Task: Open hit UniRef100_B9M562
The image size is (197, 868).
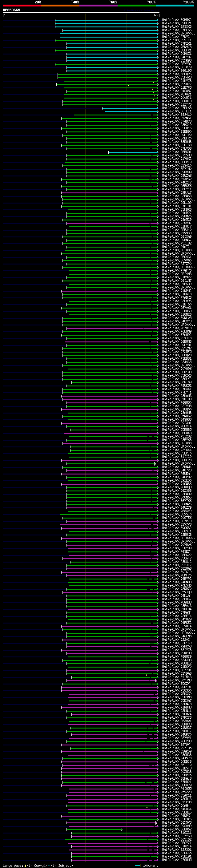Action: (176, 20)
